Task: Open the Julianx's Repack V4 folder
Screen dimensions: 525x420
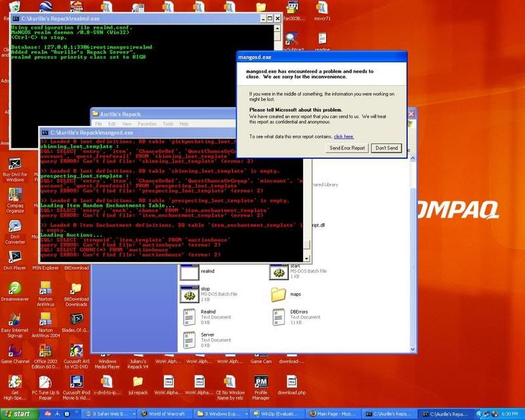Action: click(x=138, y=361)
